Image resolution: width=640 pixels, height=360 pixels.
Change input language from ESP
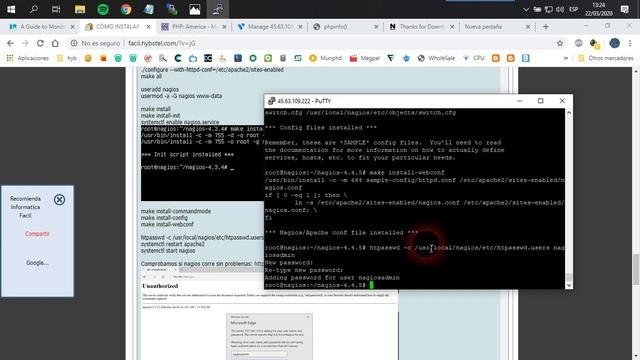tap(573, 9)
